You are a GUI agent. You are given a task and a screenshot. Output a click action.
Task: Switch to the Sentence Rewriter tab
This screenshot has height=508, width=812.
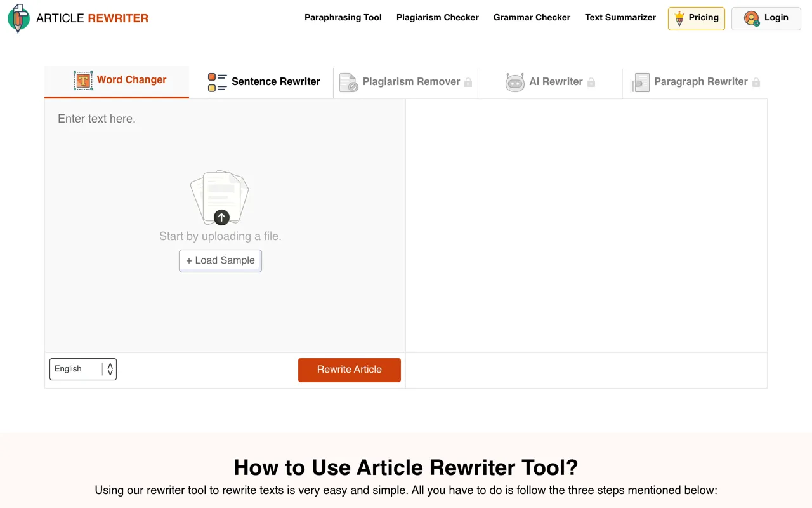[261, 82]
